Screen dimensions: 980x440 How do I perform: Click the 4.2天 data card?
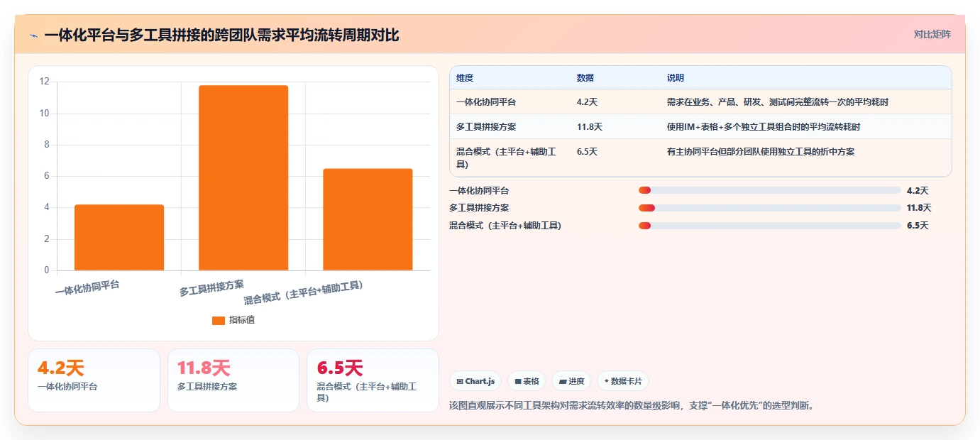click(94, 380)
